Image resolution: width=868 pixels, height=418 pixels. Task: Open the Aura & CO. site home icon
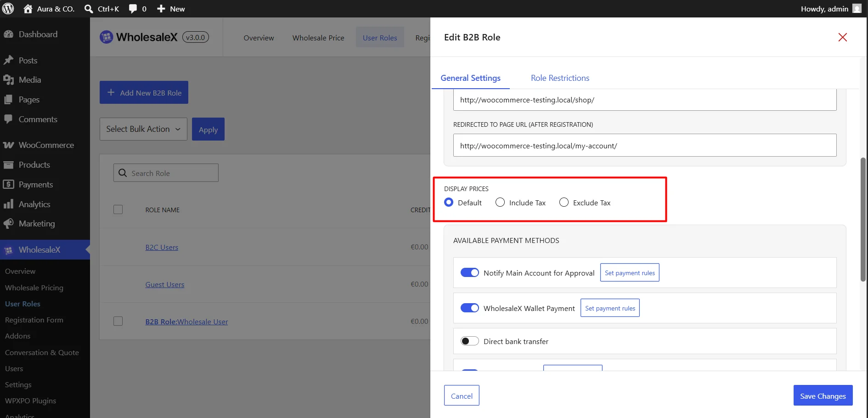tap(28, 9)
